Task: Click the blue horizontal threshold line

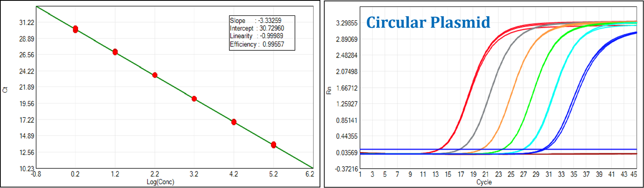Action: click(498, 149)
